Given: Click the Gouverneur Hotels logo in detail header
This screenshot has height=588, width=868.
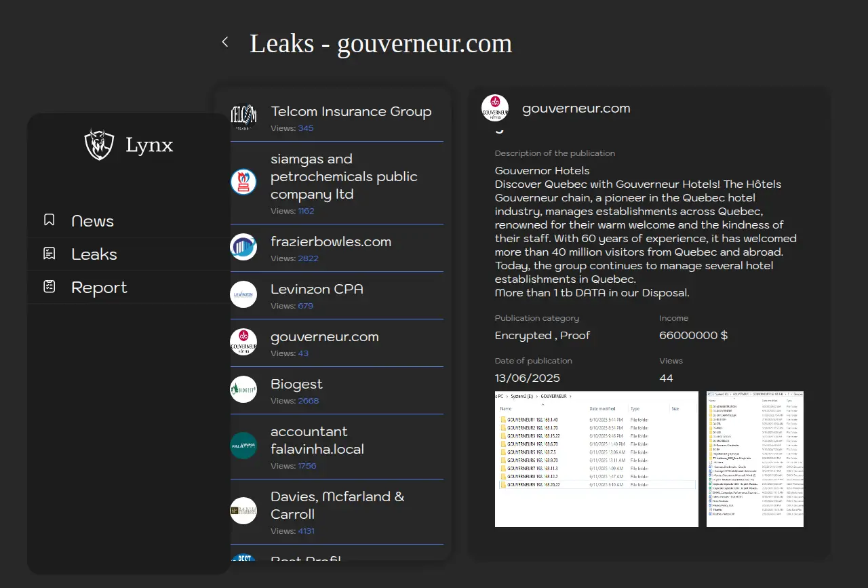Looking at the screenshot, I should tap(495, 109).
